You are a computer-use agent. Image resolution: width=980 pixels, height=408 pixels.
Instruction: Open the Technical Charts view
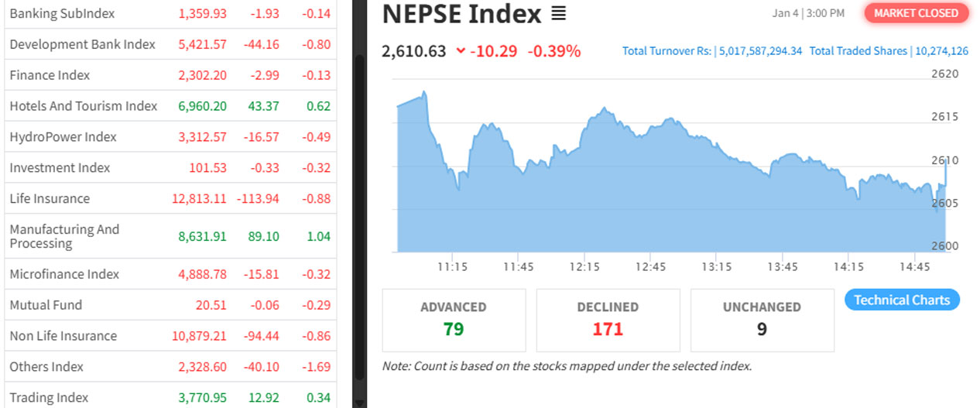[x=902, y=300]
